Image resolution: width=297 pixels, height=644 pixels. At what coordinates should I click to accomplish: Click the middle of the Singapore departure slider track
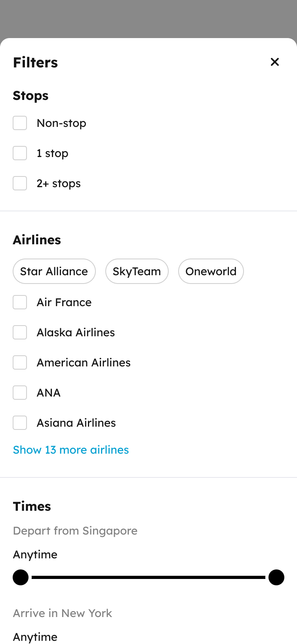click(148, 577)
